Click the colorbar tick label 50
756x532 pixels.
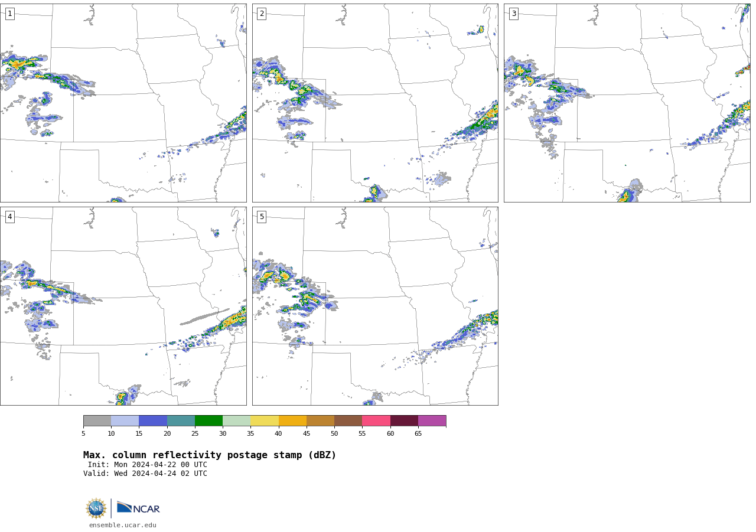(334, 434)
